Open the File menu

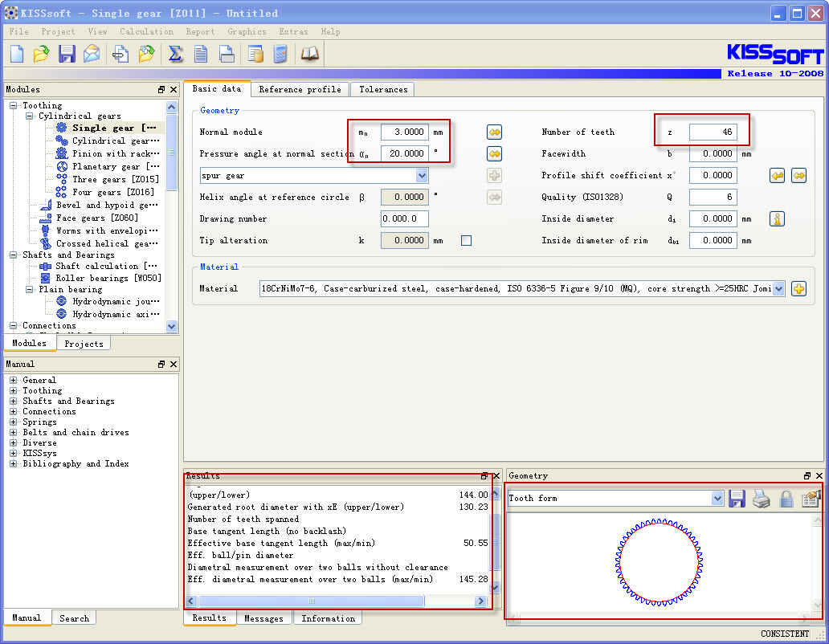tap(19, 31)
